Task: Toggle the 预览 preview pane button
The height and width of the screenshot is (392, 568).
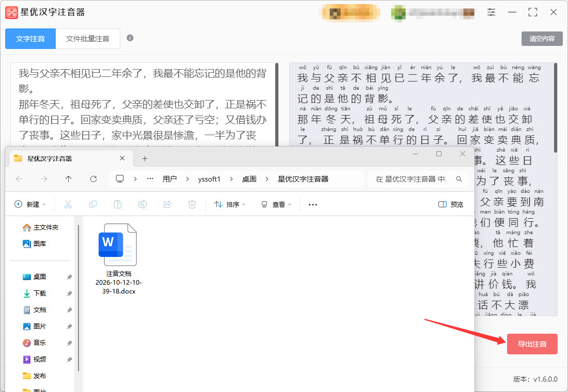Action: coord(451,204)
